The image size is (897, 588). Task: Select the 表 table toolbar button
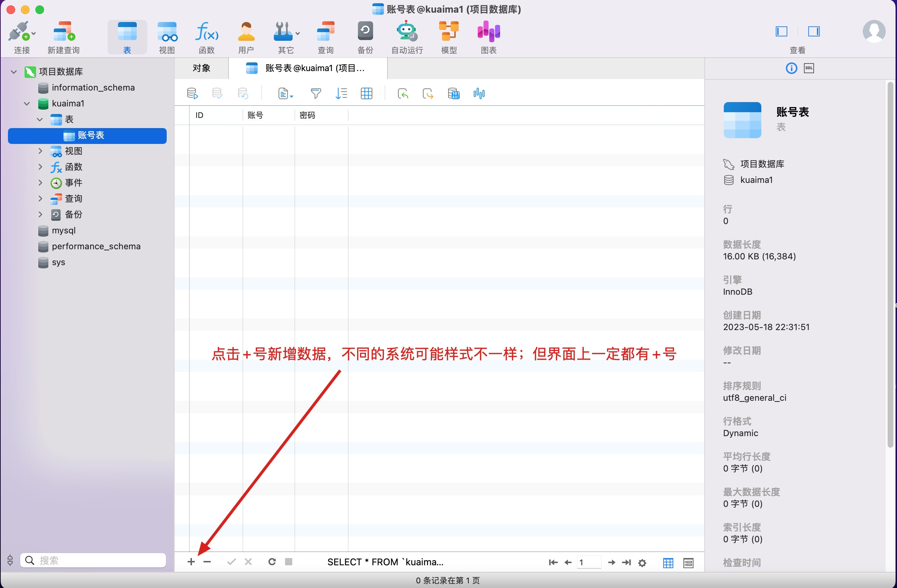point(127,38)
